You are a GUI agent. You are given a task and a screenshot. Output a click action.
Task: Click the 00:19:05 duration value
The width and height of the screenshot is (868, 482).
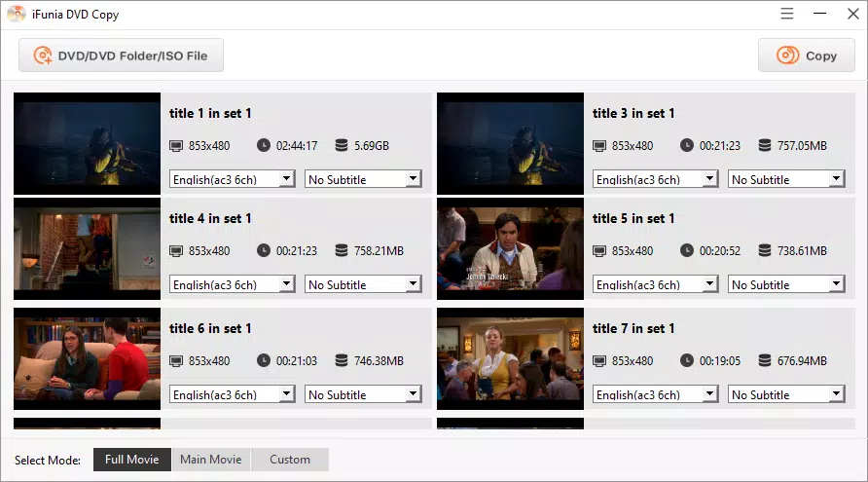pos(720,361)
